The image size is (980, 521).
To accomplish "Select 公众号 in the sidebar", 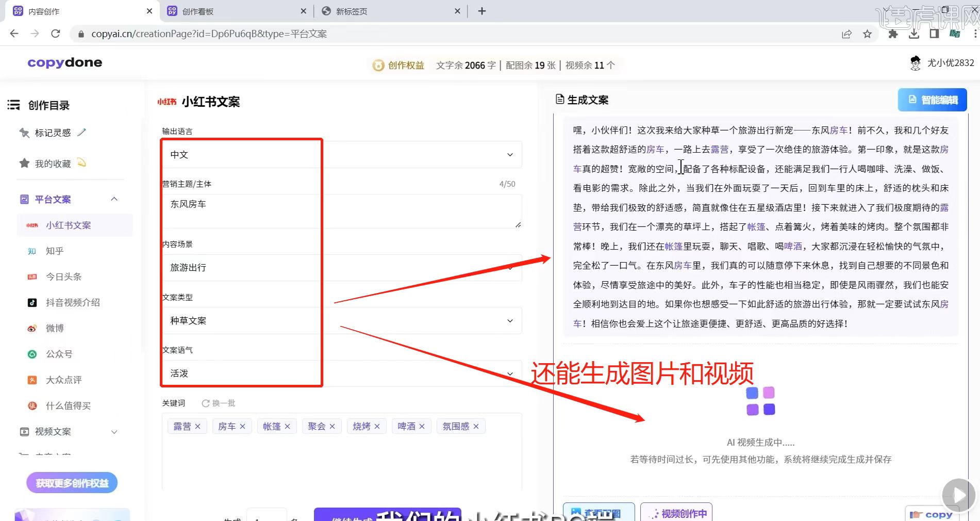I will (x=59, y=354).
